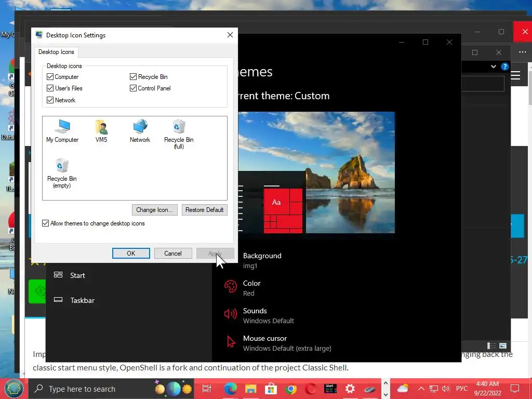532x399 pixels.
Task: Open Microsoft Store from taskbar
Action: tap(270, 389)
